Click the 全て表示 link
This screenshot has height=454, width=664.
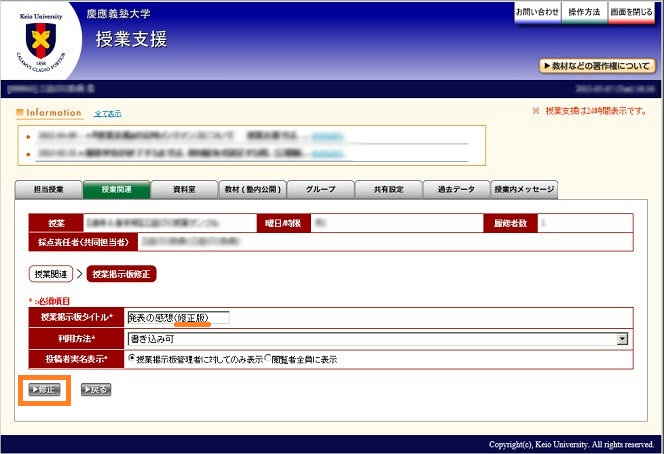(x=107, y=114)
